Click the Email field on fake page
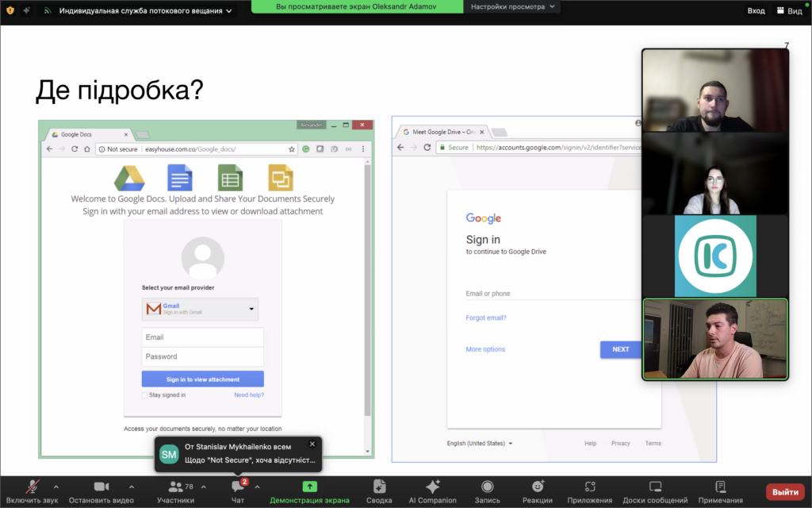This screenshot has width=812, height=508. click(202, 337)
